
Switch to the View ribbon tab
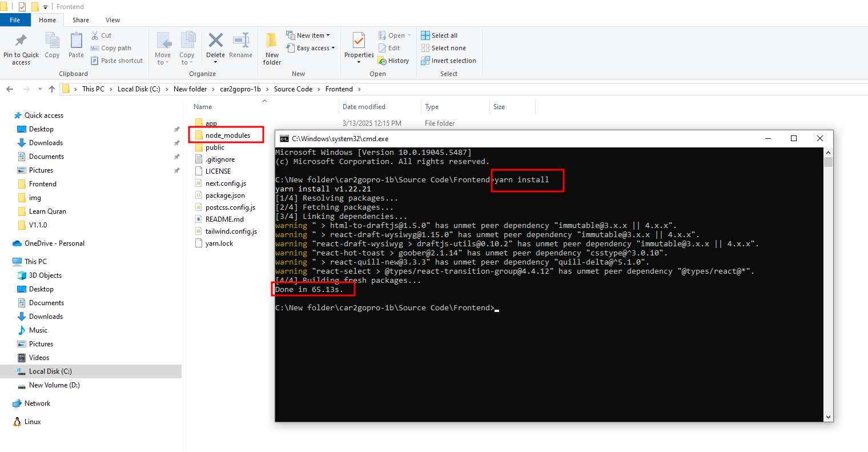click(x=112, y=20)
